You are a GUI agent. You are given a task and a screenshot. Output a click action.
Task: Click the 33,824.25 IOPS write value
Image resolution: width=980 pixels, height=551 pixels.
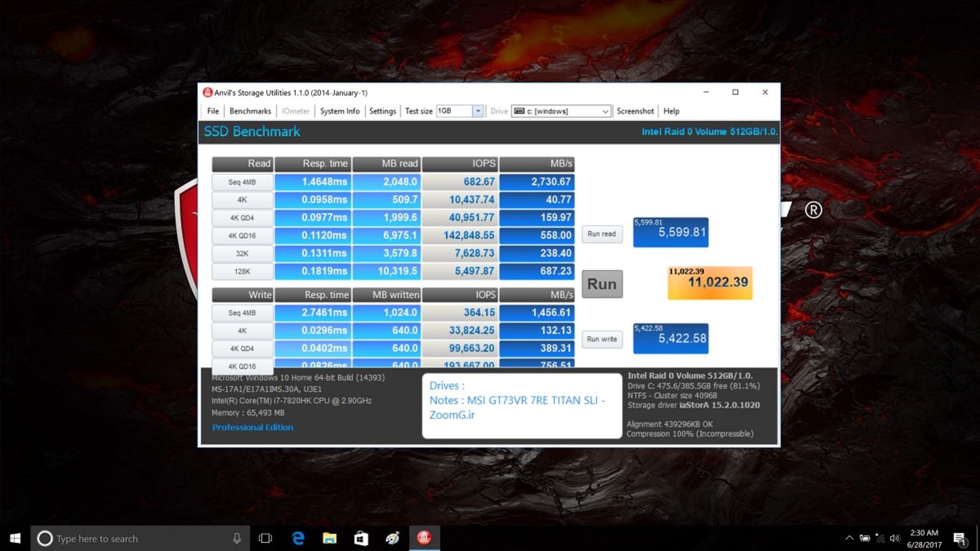[460, 330]
